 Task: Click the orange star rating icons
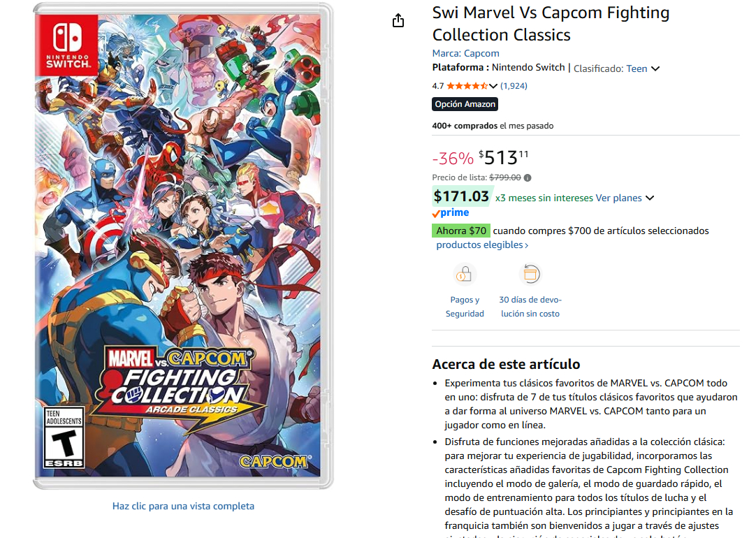[x=467, y=86]
